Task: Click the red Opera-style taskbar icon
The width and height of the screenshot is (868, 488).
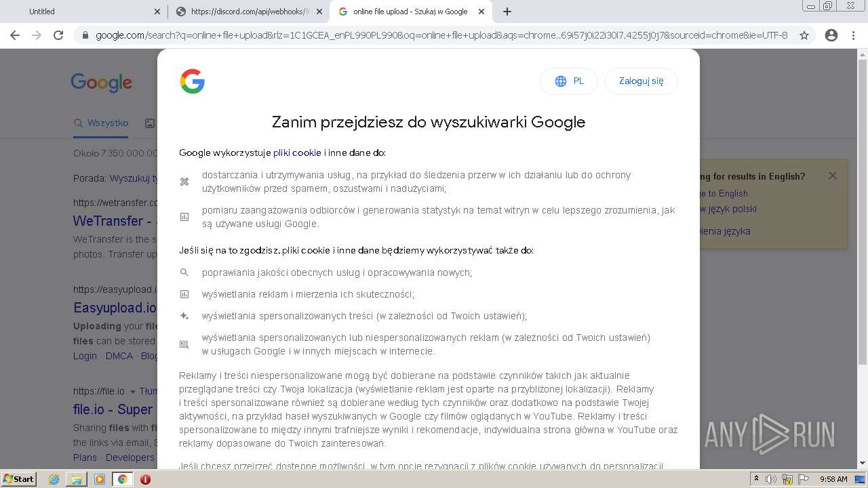Action: pos(145,479)
